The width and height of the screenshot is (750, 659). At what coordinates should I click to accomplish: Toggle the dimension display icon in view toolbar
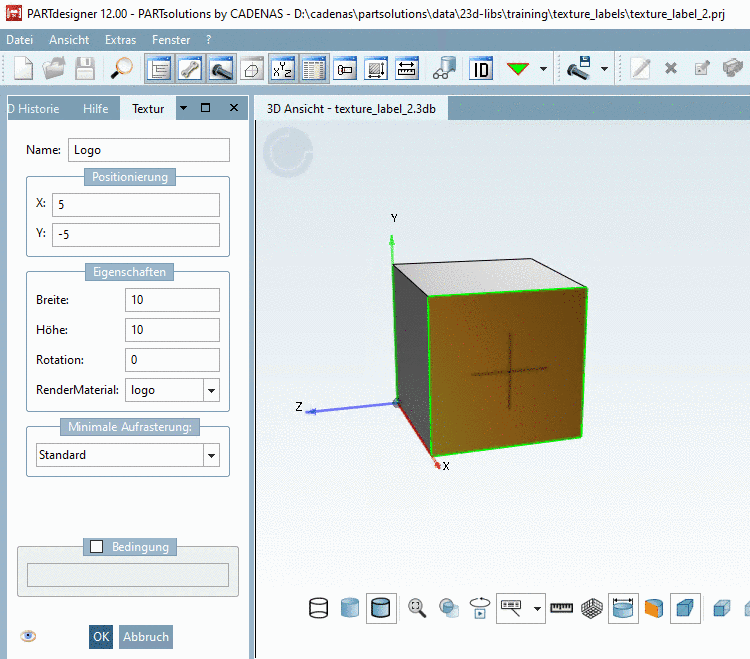[623, 607]
